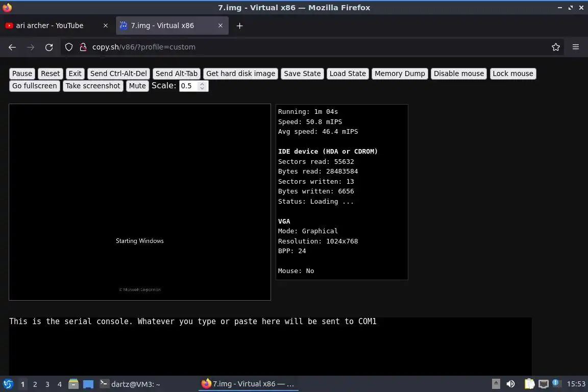The image size is (588, 392).
Task: Switch to workspace 1
Action: tap(22, 384)
